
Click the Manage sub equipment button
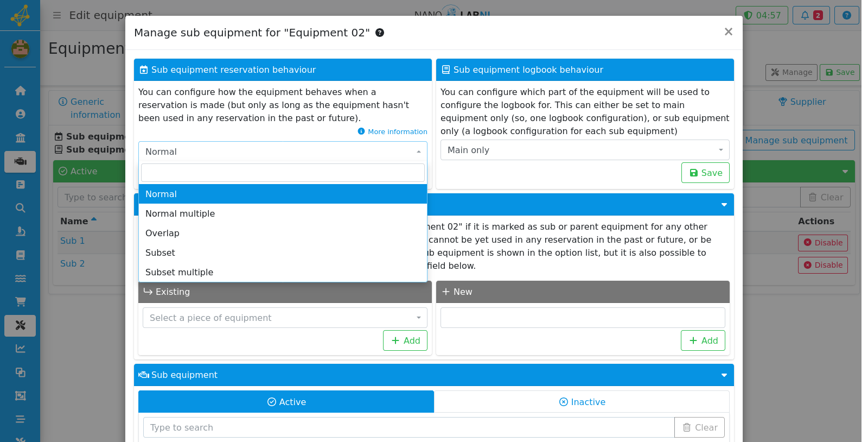796,140
